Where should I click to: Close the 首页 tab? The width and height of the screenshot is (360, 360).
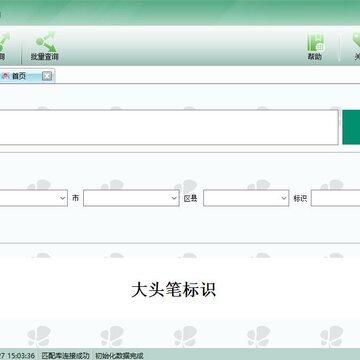coord(47,76)
